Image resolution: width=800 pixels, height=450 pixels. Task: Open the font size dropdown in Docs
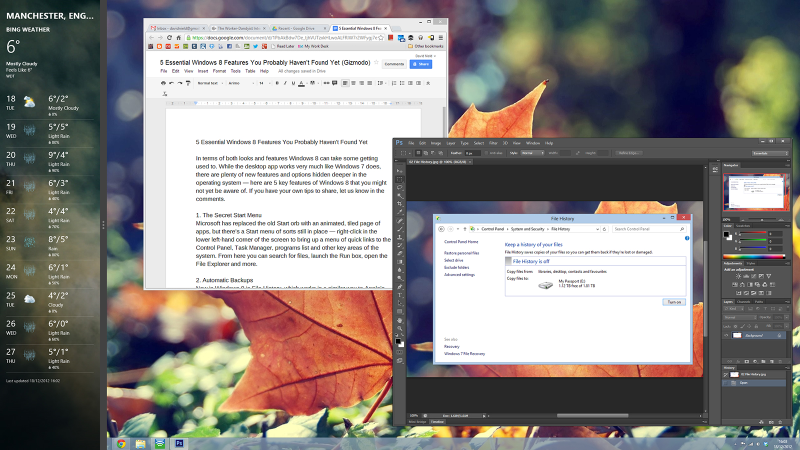click(264, 83)
